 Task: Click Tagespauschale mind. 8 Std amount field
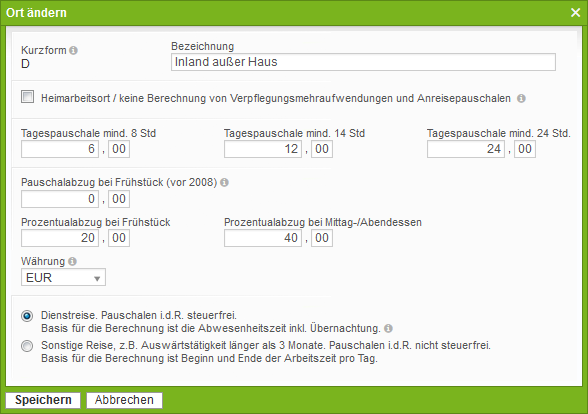point(60,149)
